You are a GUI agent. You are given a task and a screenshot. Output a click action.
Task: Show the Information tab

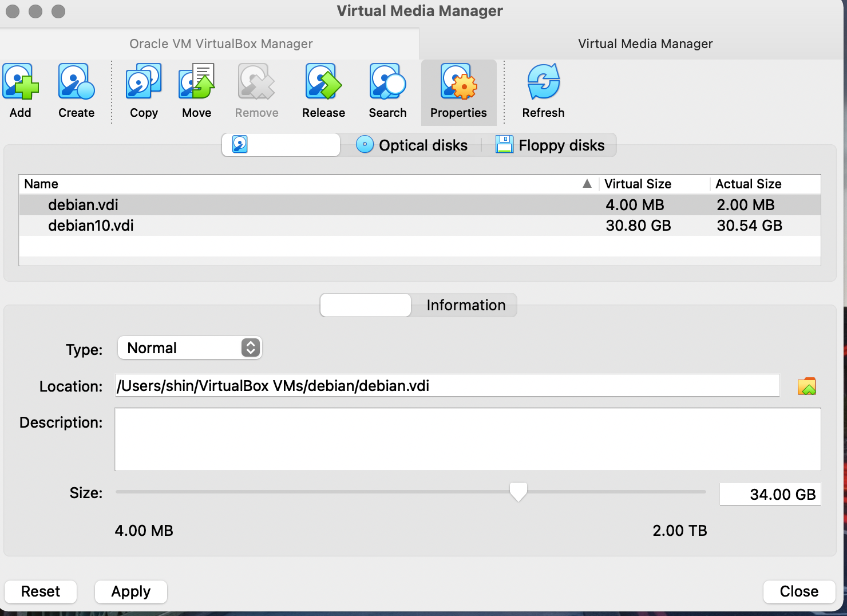466,305
